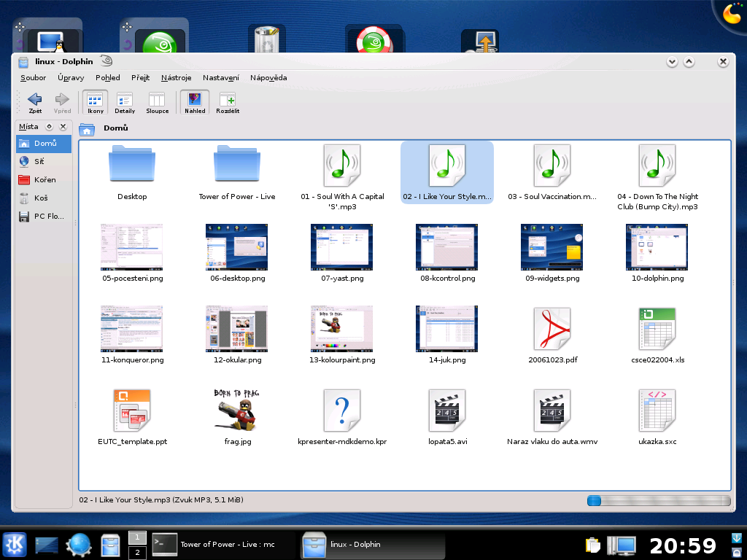This screenshot has height=560, width=747.
Task: Open Koš trash in places panel
Action: 40,198
